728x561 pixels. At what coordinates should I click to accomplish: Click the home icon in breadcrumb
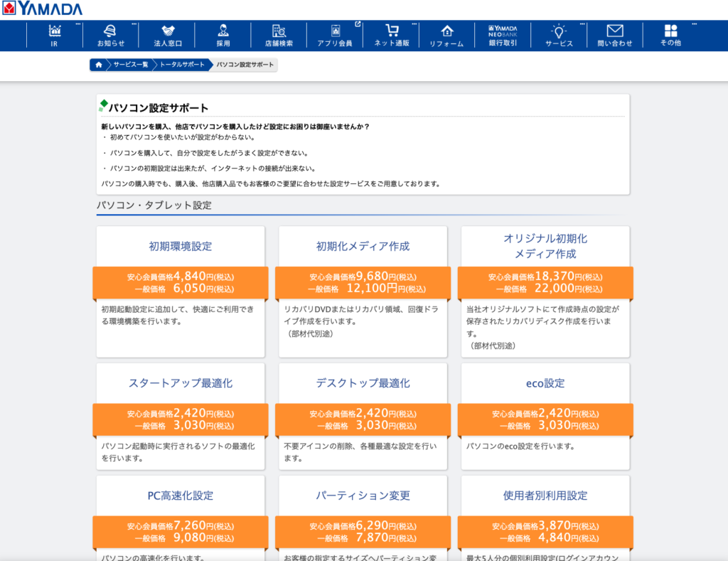click(98, 65)
